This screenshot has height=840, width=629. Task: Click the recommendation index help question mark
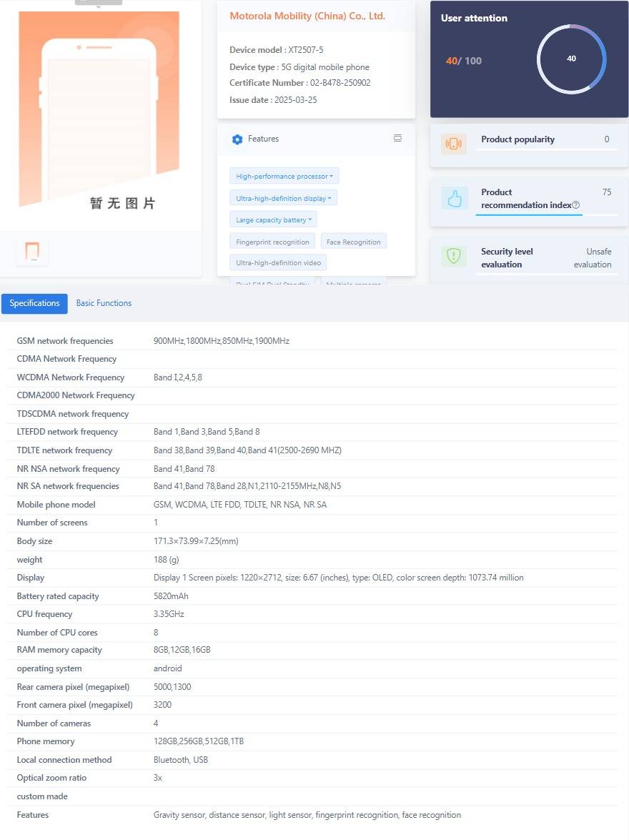[576, 205]
